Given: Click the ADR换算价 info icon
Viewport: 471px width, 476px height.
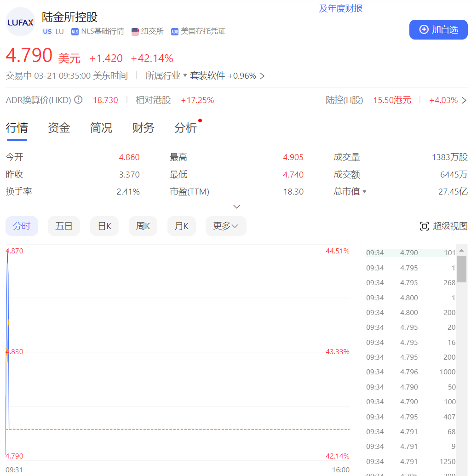Looking at the screenshot, I should [x=78, y=100].
